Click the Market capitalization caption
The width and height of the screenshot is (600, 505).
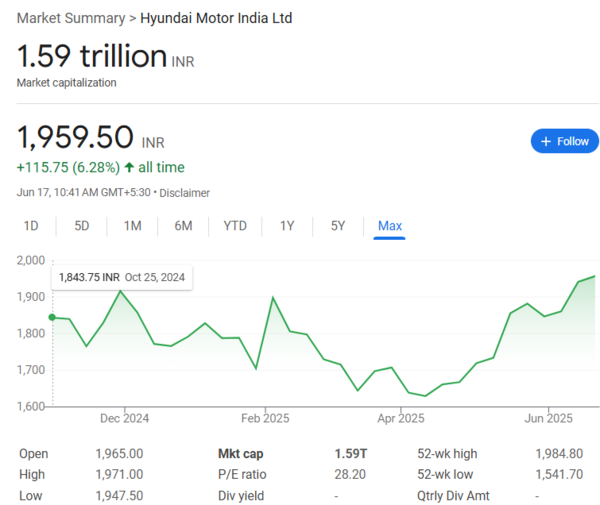click(67, 83)
